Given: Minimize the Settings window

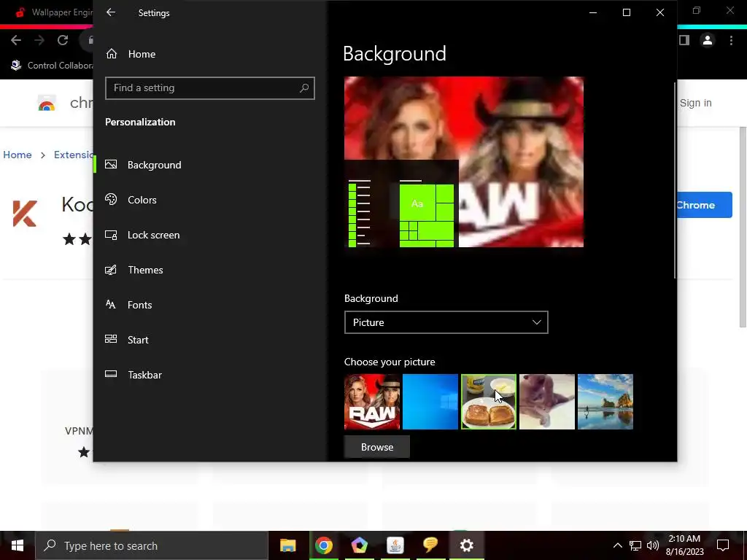Looking at the screenshot, I should coord(593,13).
